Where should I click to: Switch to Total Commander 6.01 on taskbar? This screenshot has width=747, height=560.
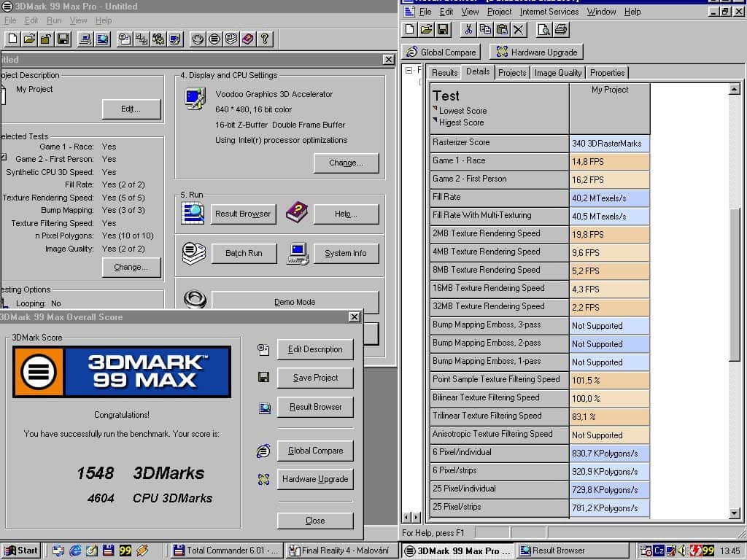(x=226, y=551)
